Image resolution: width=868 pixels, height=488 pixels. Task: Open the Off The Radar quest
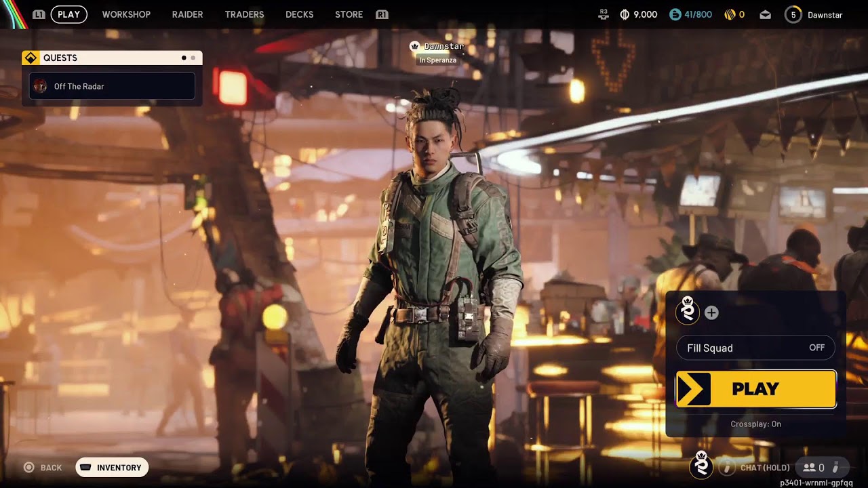(112, 86)
